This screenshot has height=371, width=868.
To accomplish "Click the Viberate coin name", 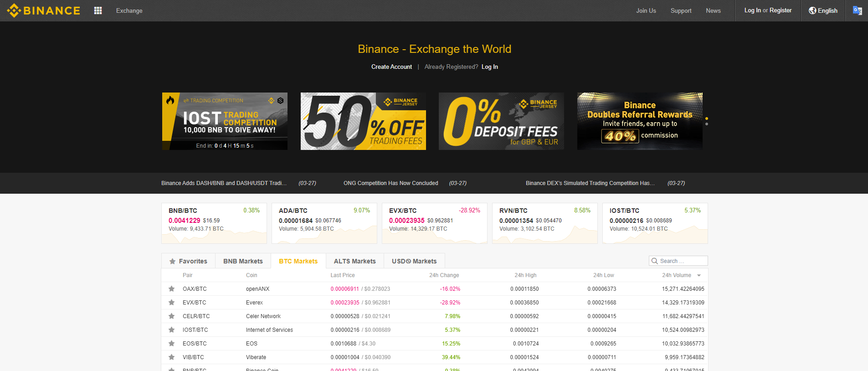I will (256, 357).
